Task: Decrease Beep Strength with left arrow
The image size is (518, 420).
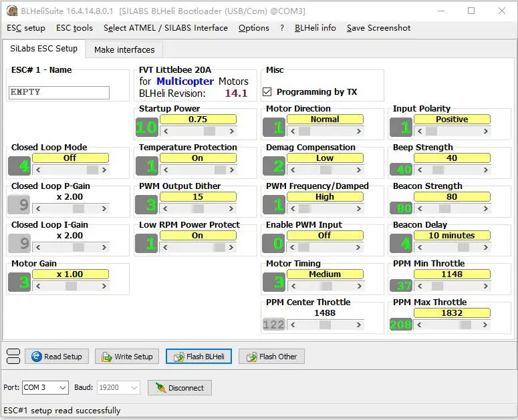Action: (420, 170)
